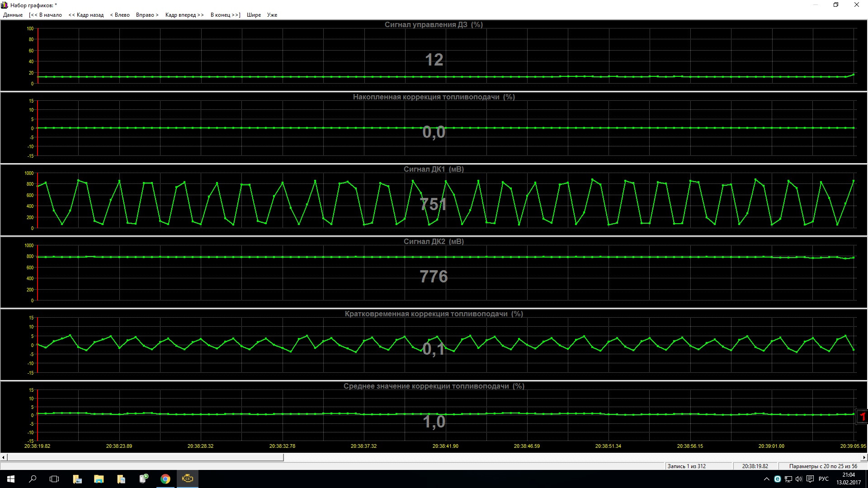The height and width of the screenshot is (488, 868).
Task: Click 'Сигнал ДК2 (мВ)' graph title
Action: [434, 241]
